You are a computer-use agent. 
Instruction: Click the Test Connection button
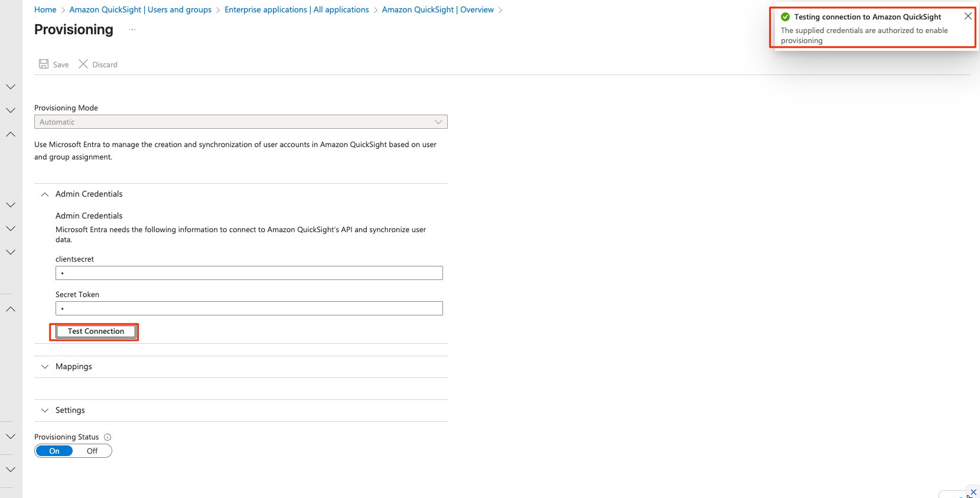pos(96,331)
